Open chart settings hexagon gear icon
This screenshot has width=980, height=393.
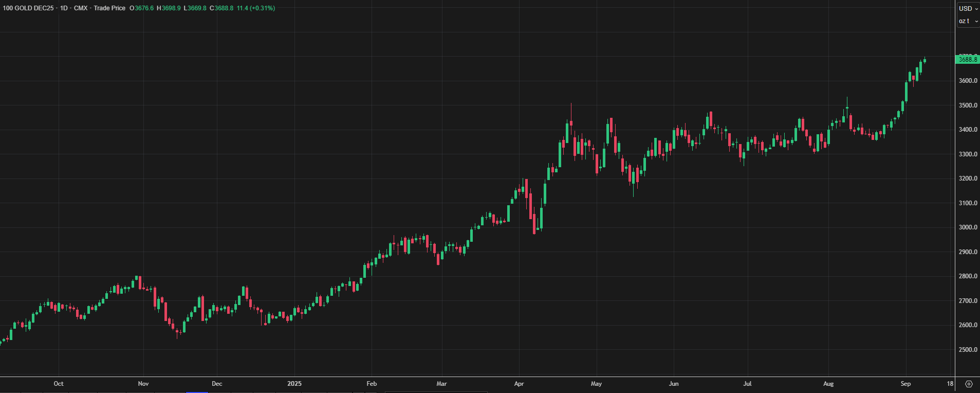click(x=969, y=384)
